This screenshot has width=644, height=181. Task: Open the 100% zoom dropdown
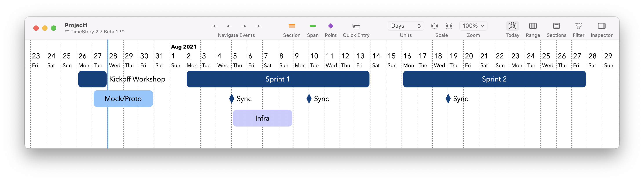473,26
